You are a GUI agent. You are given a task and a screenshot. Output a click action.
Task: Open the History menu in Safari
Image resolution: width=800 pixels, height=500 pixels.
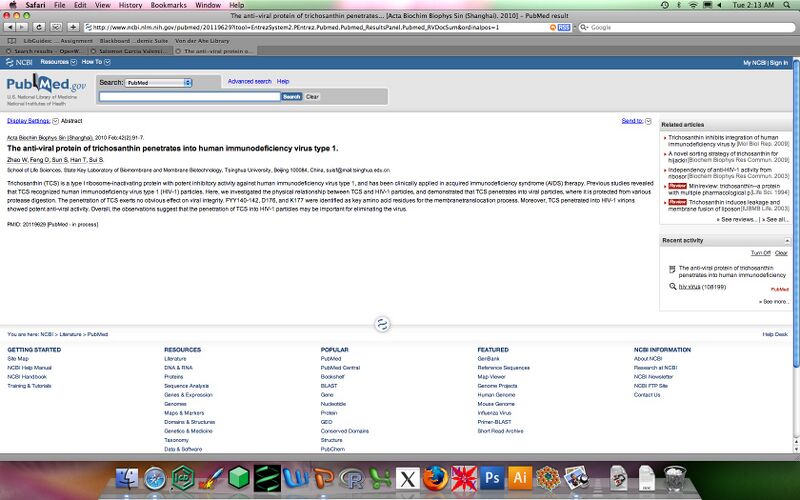point(130,5)
